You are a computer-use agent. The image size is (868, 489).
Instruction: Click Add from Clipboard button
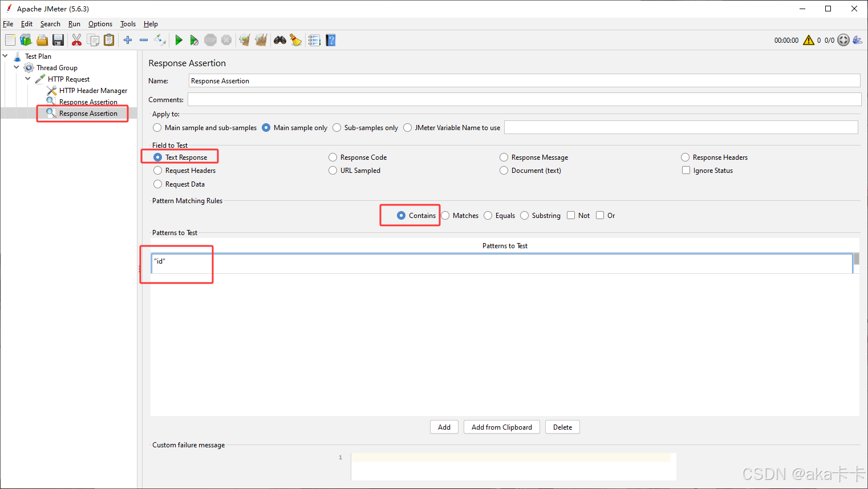click(502, 427)
